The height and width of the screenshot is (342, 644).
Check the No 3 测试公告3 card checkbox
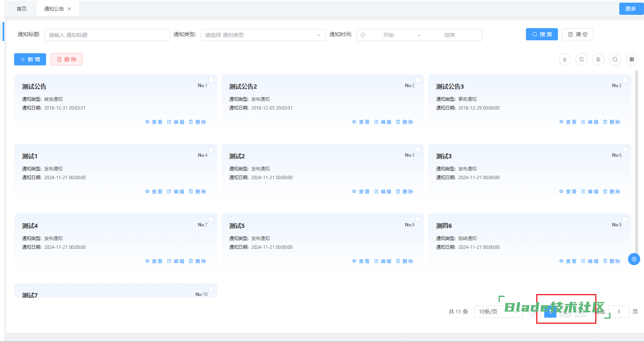625,80
